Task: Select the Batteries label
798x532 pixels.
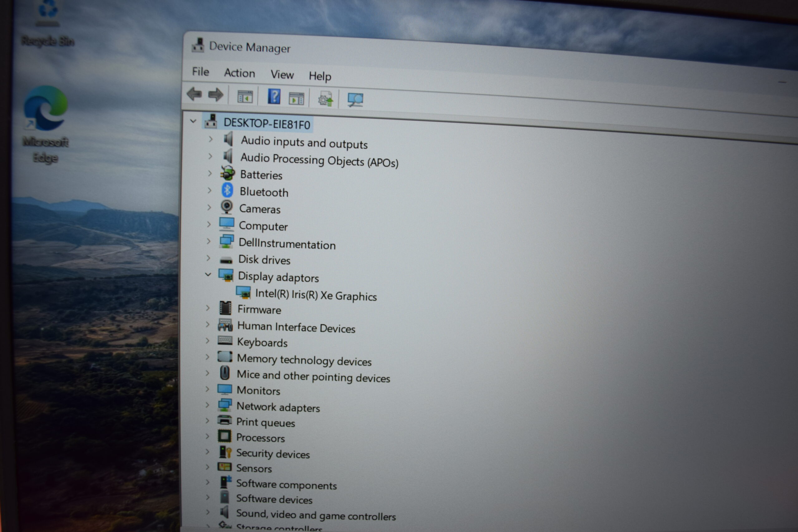Action: [x=261, y=175]
